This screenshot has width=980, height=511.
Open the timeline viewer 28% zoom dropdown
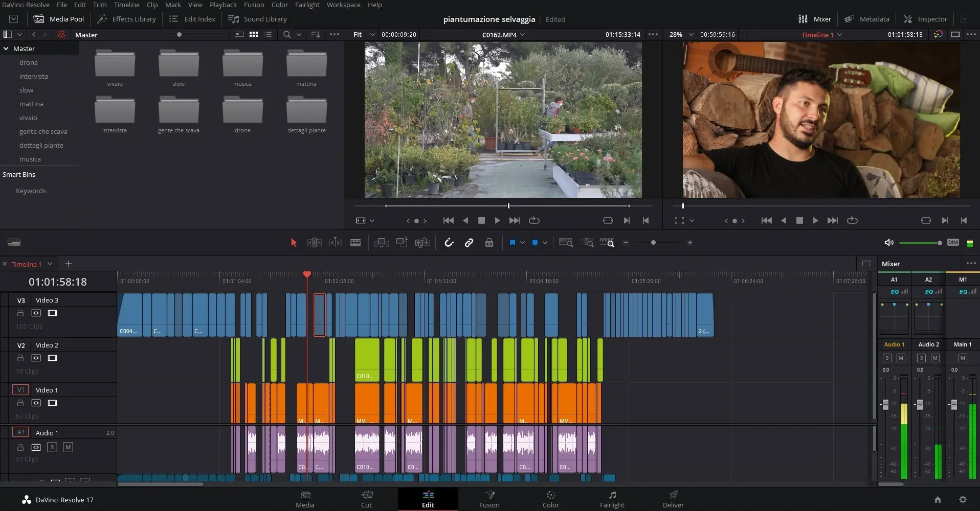[681, 34]
